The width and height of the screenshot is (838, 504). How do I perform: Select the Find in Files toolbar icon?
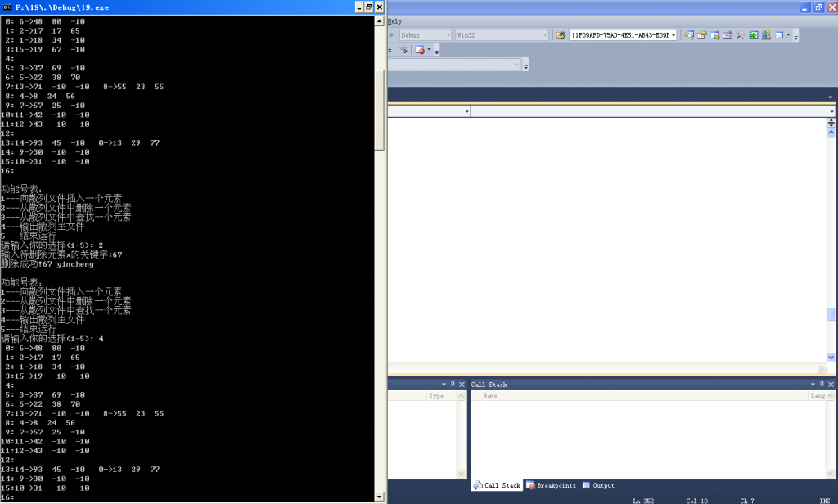691,35
